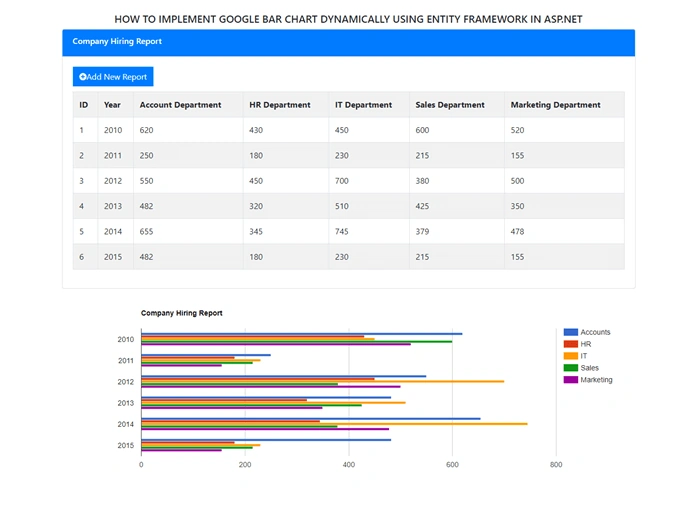Click the HR value 345 cell

click(x=286, y=231)
